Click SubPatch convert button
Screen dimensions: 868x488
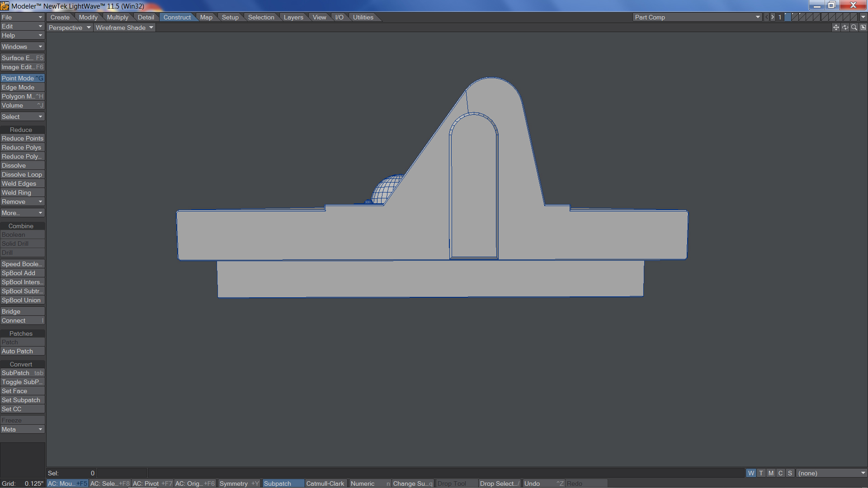[22, 373]
